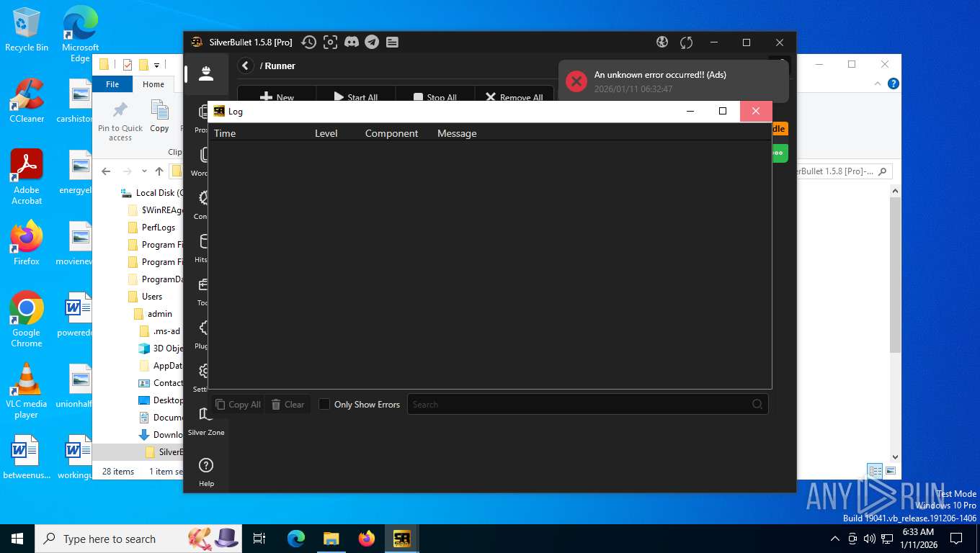Viewport: 980px width, 553px height.
Task: Click the search magnifier in the Log search box
Action: (x=757, y=404)
